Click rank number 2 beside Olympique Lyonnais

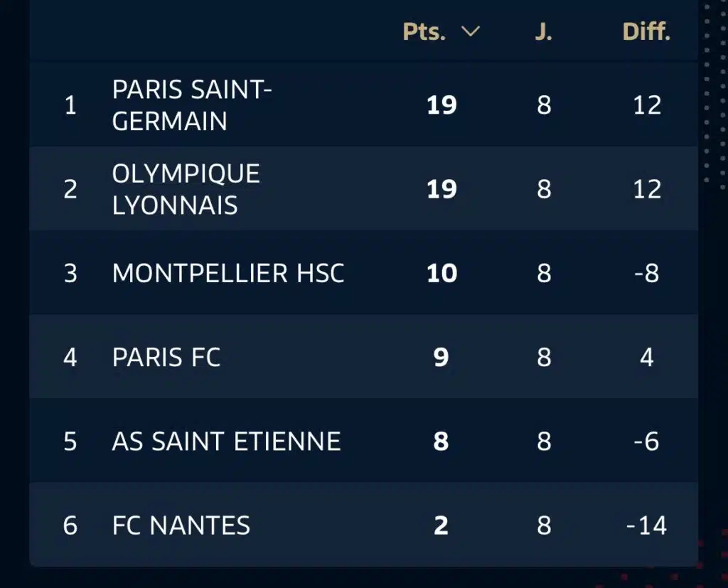[70, 188]
